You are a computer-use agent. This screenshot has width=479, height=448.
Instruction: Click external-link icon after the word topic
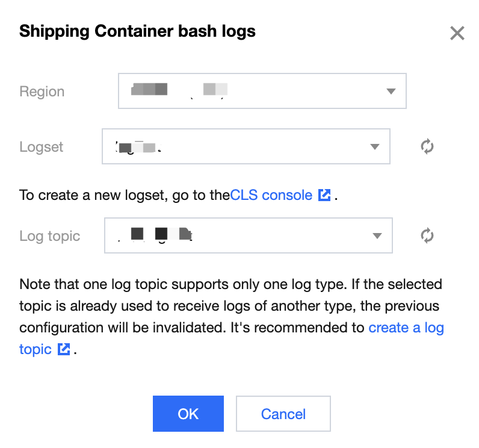point(64,349)
